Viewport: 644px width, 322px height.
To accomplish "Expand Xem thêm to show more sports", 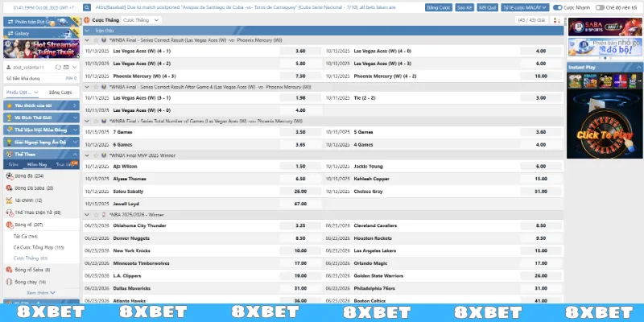I will [40, 293].
